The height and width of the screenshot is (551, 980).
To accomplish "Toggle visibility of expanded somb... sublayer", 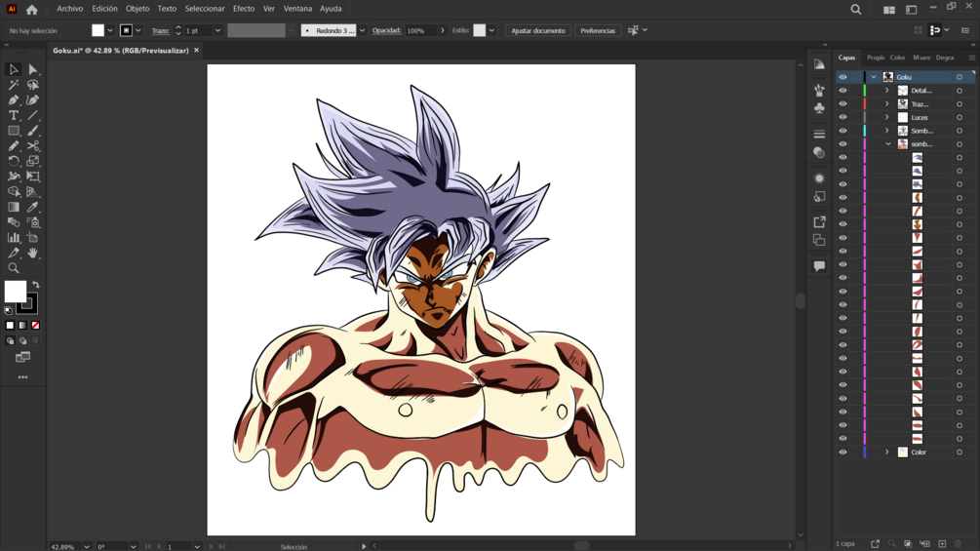I will click(x=843, y=144).
